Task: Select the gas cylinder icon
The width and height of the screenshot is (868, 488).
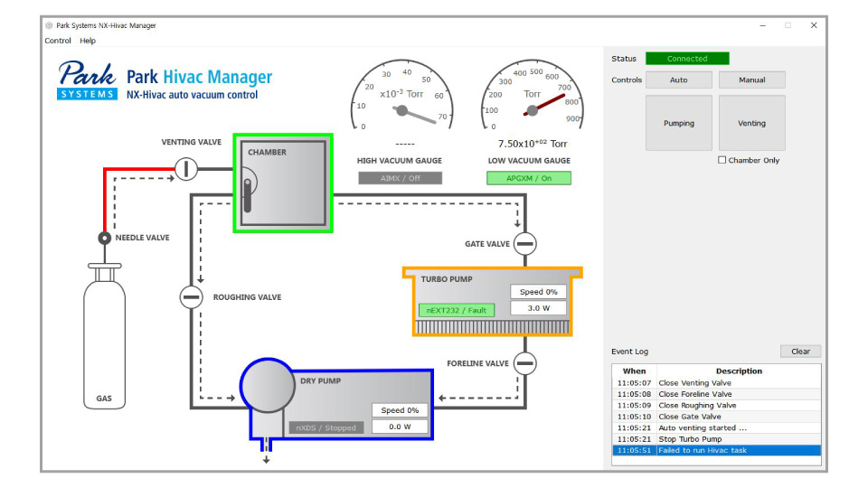Action: (x=105, y=334)
